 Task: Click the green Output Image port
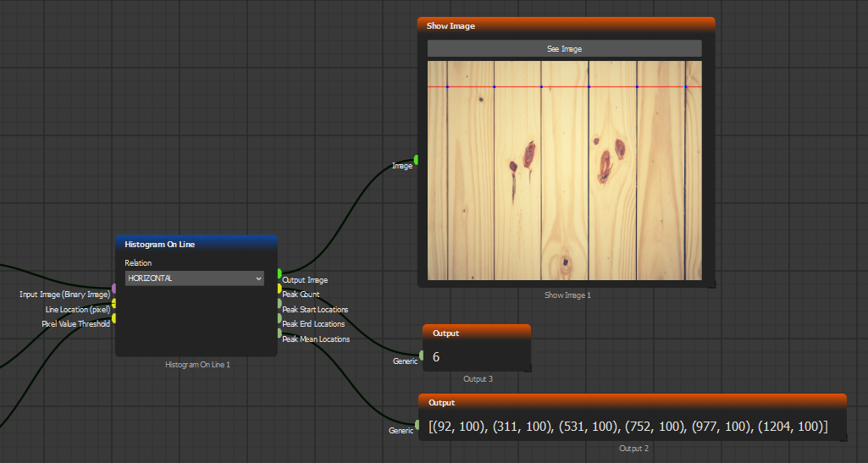coord(279,273)
